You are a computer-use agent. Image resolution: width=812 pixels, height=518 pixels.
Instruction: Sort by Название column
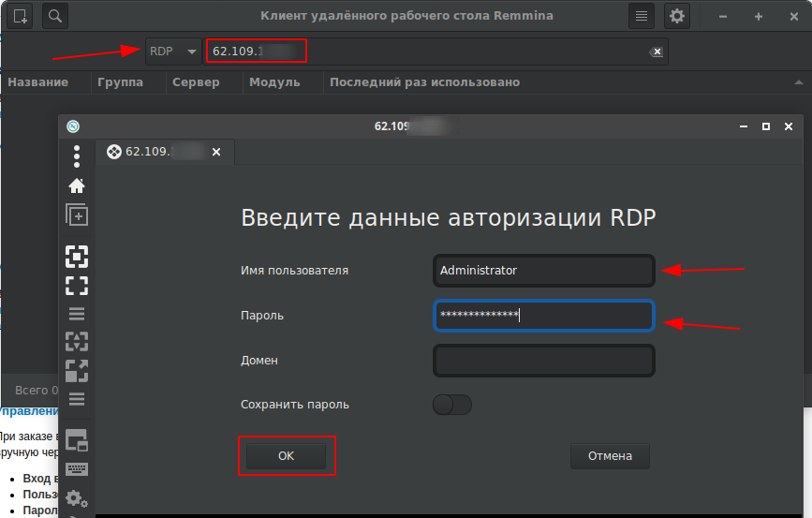[37, 82]
